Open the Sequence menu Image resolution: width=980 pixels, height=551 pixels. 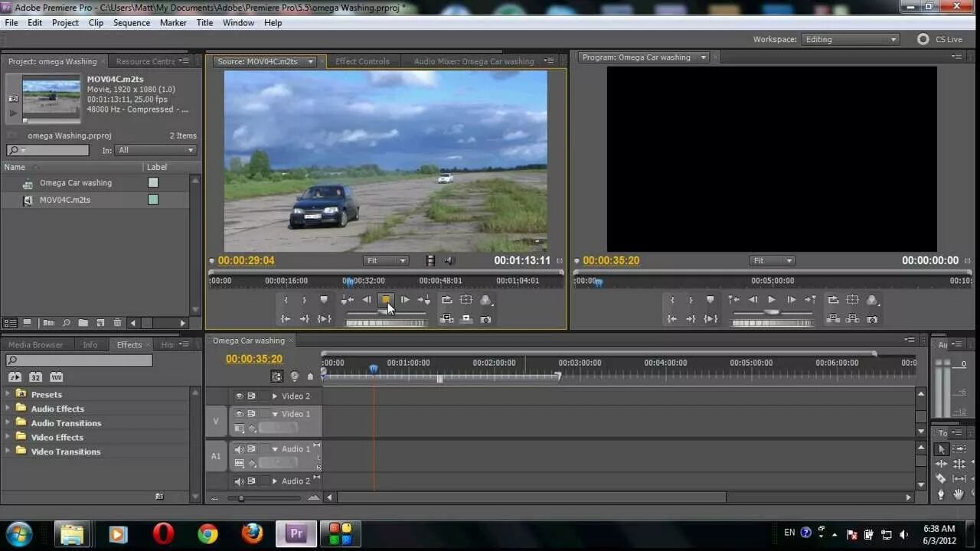click(132, 23)
